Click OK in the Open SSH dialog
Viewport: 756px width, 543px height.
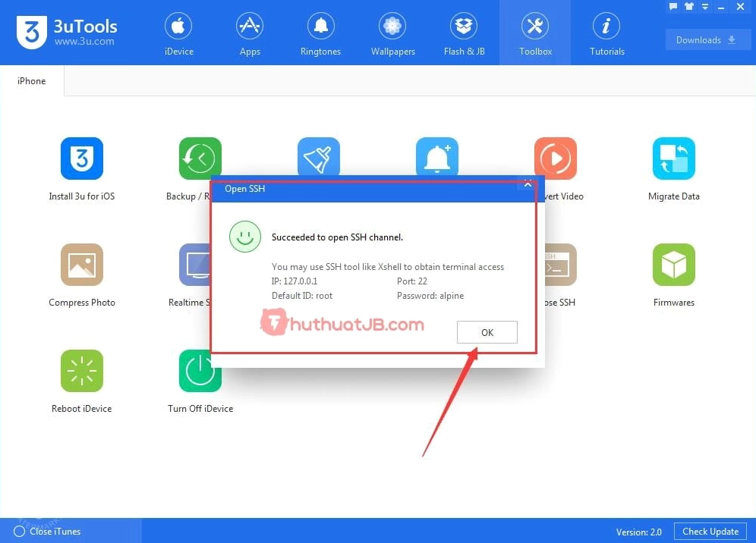click(487, 332)
